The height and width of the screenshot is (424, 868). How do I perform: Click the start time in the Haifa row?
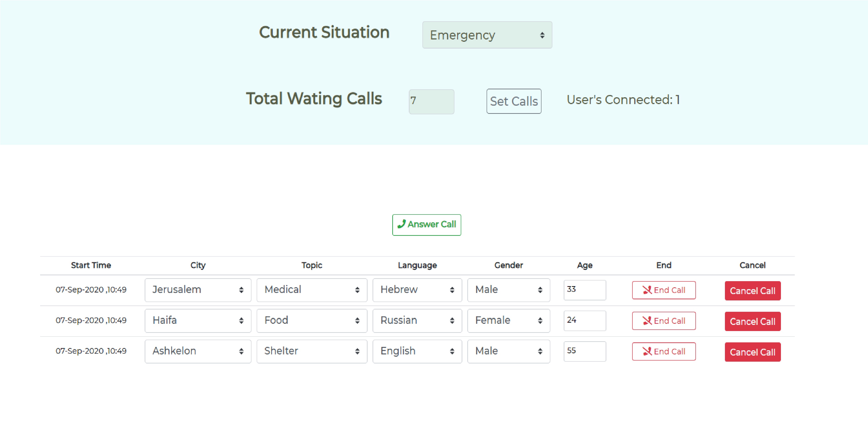pyautogui.click(x=91, y=321)
